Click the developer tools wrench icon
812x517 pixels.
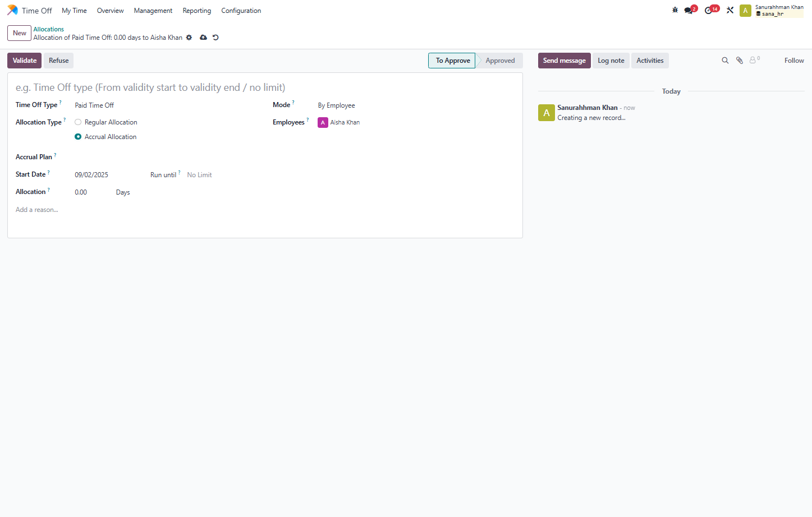[730, 10]
